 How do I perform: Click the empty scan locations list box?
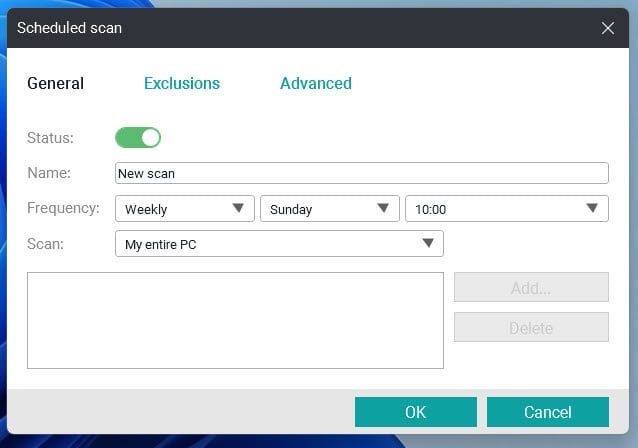coord(235,321)
